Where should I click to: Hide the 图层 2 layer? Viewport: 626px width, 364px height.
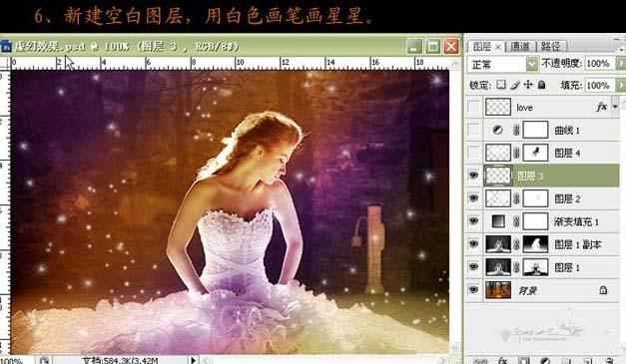tap(474, 198)
